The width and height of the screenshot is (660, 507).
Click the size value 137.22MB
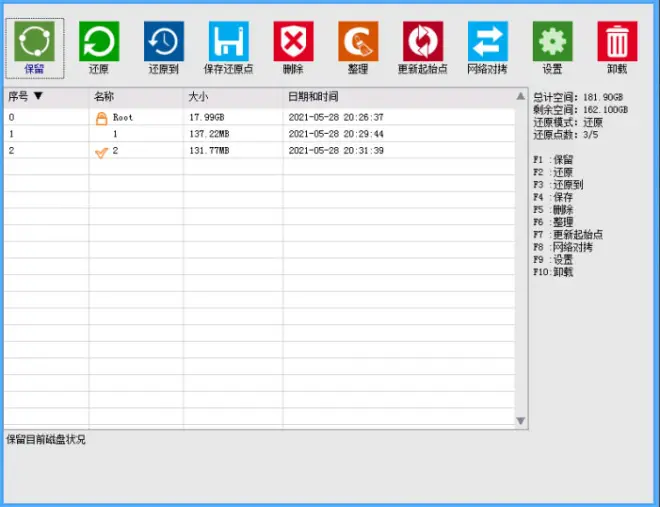(x=209, y=134)
